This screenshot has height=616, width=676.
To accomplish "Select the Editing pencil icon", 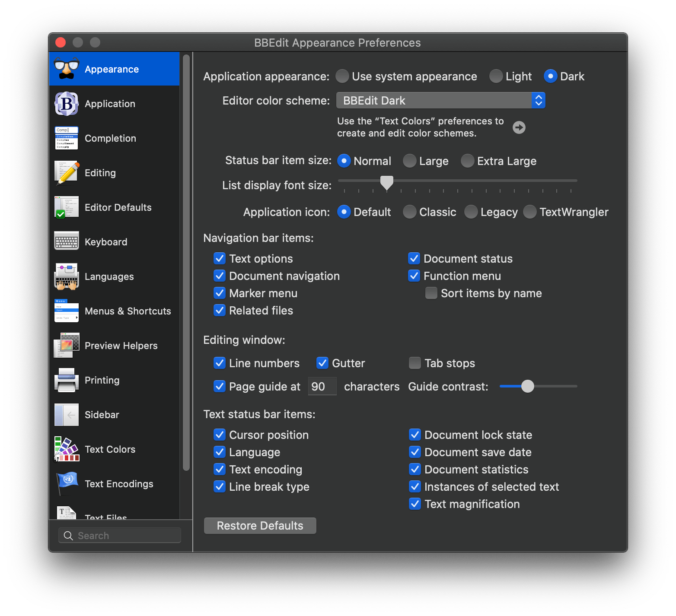I will point(66,173).
